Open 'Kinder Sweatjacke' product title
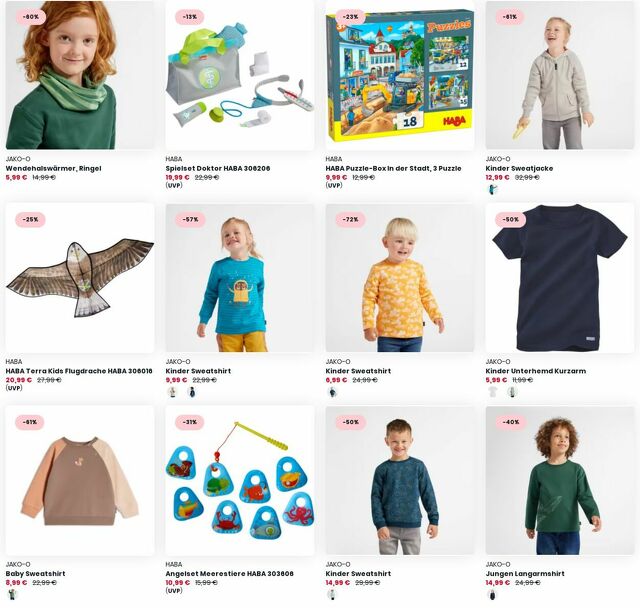Image resolution: width=640 pixels, height=608 pixels. [x=519, y=168]
